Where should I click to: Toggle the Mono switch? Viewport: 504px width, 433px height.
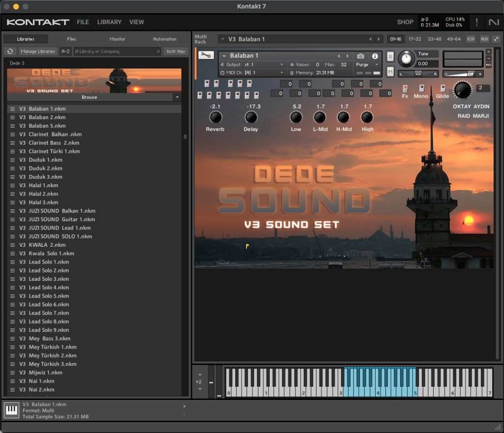point(421,88)
